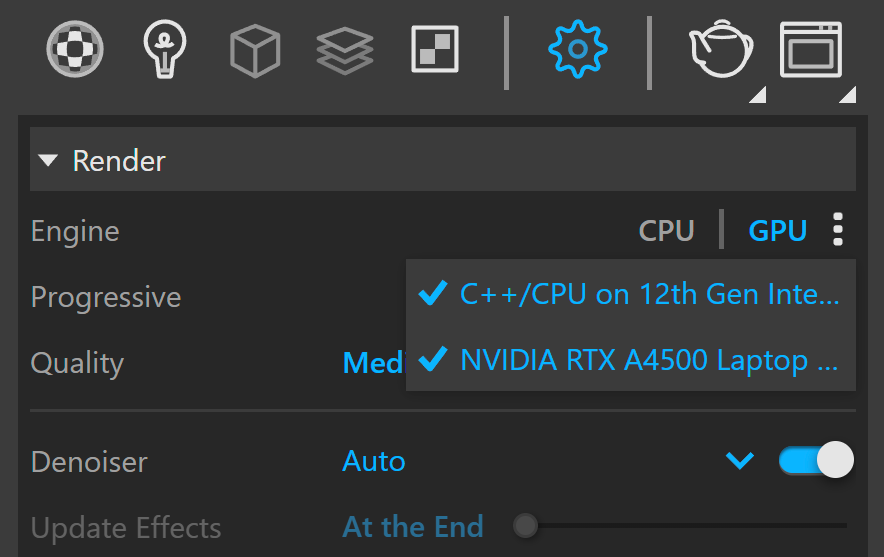The width and height of the screenshot is (884, 557).
Task: Click the Render section header label
Action: 119,161
